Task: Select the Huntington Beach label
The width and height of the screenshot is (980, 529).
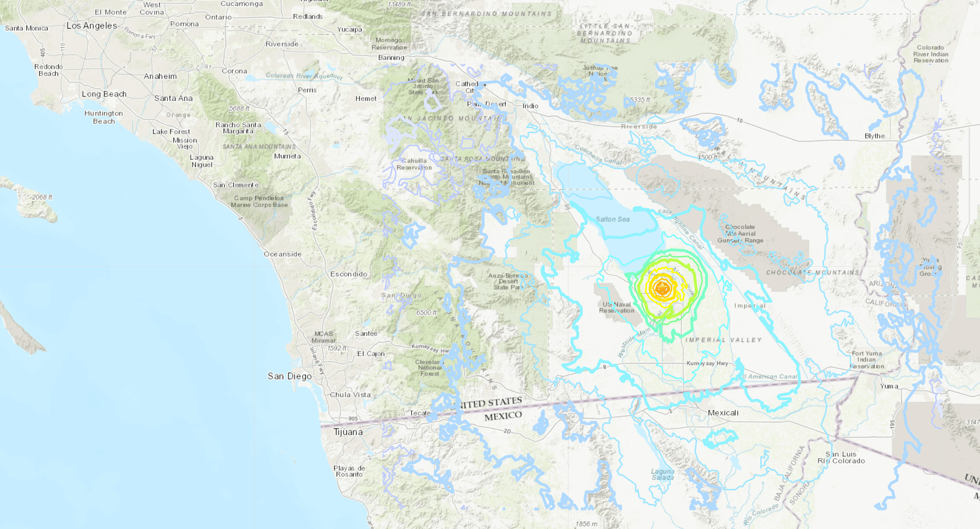Action: click(103, 117)
